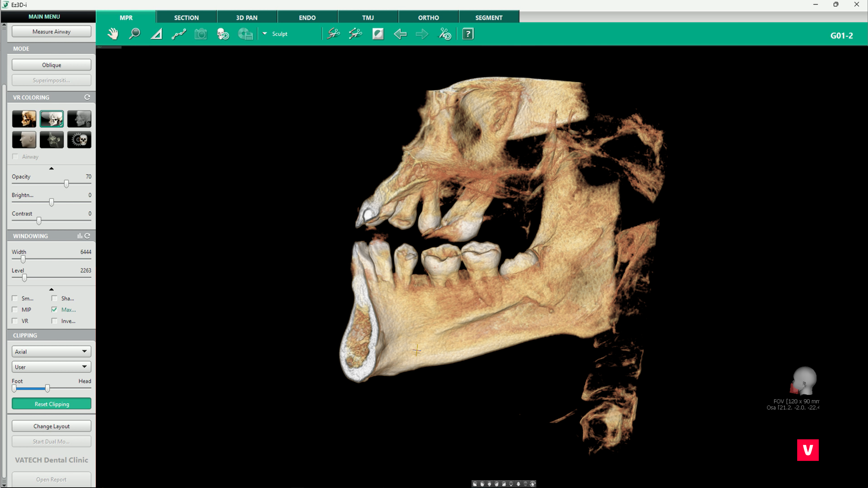Click the sculpt scissors icon

333,34
